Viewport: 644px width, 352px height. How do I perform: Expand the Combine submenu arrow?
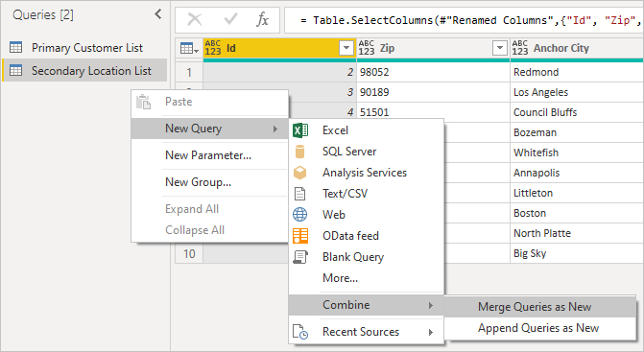point(430,305)
